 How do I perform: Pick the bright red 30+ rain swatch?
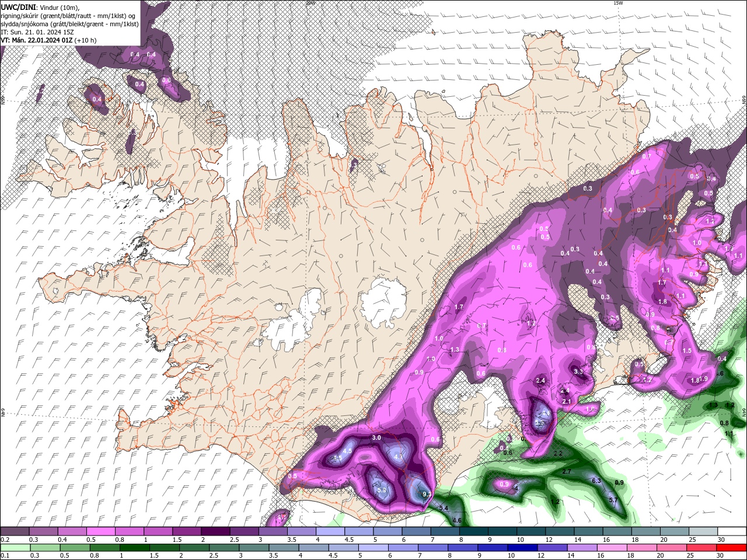click(731, 548)
